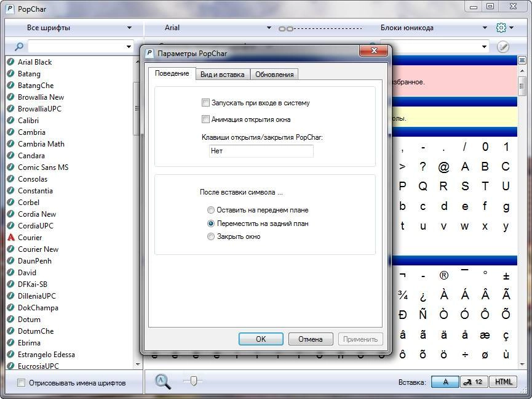Select the @ character in the grid

[444, 167]
